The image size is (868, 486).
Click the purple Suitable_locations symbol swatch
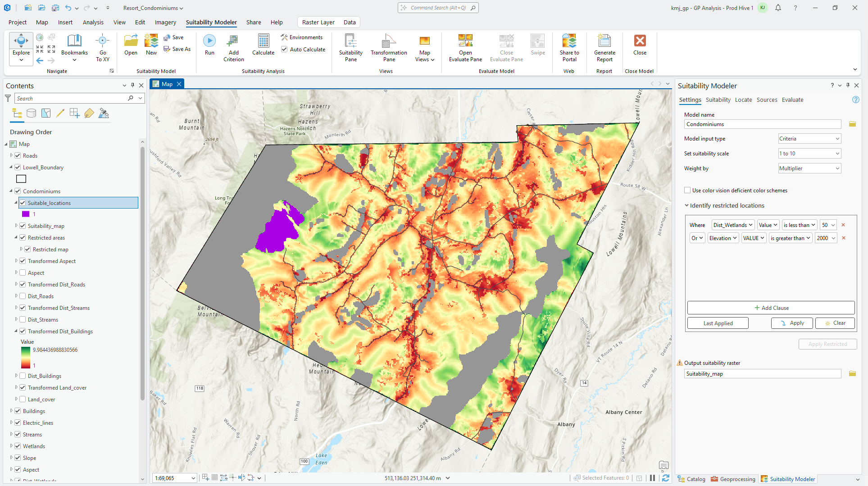coord(26,214)
